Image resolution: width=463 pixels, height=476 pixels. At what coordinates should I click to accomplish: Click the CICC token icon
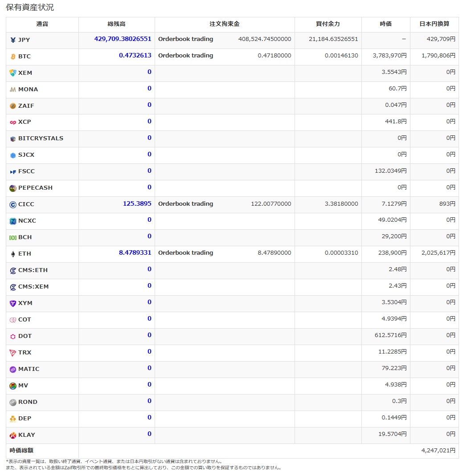pos(13,205)
